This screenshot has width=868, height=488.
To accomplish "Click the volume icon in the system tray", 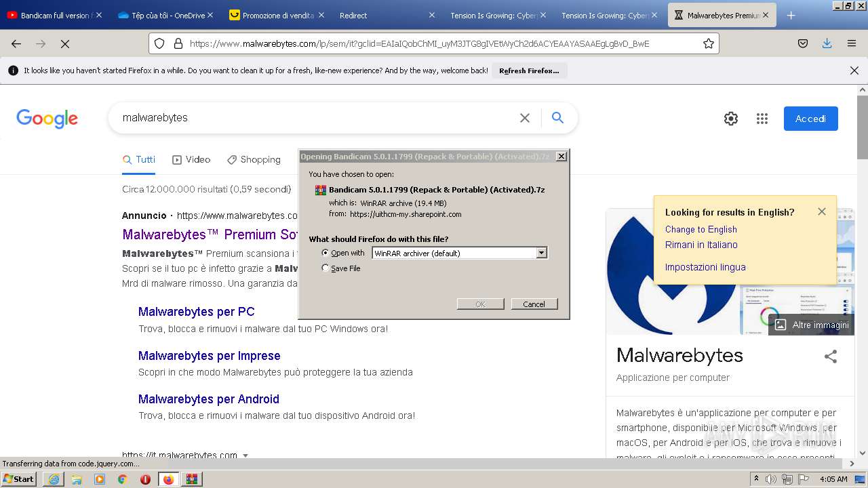I will [771, 479].
